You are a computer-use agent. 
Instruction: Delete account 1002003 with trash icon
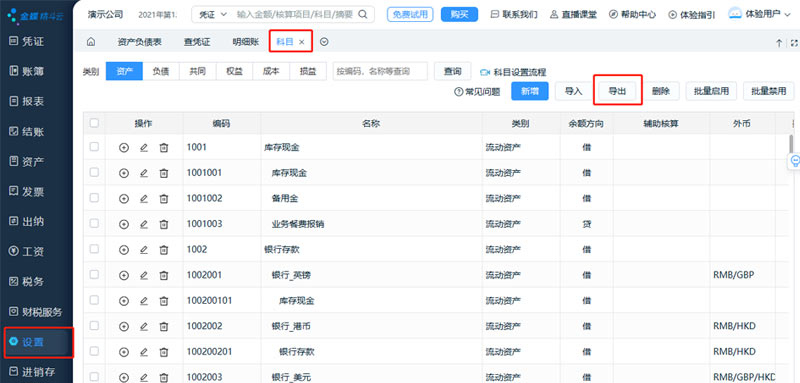coord(164,377)
